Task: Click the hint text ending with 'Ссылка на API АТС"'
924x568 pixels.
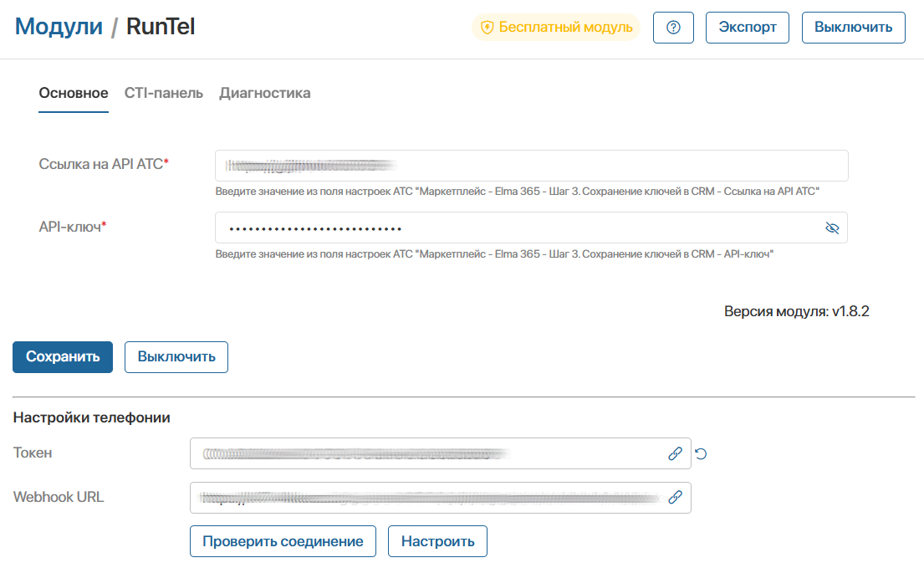Action: coord(518,192)
